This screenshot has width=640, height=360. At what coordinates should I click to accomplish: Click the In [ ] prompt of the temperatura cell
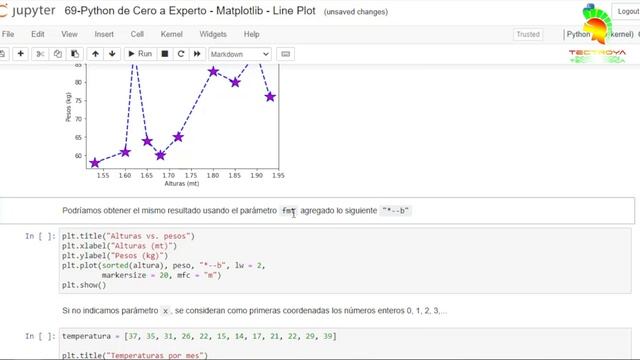click(x=40, y=336)
